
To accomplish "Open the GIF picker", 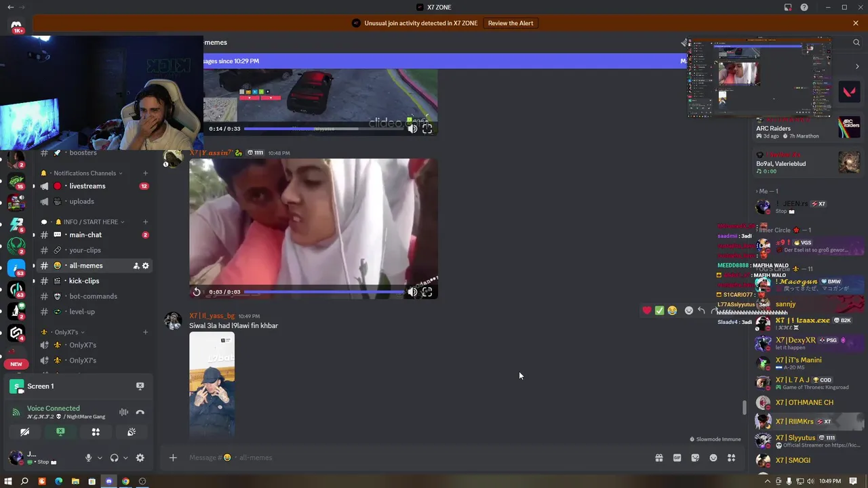I will tap(677, 457).
